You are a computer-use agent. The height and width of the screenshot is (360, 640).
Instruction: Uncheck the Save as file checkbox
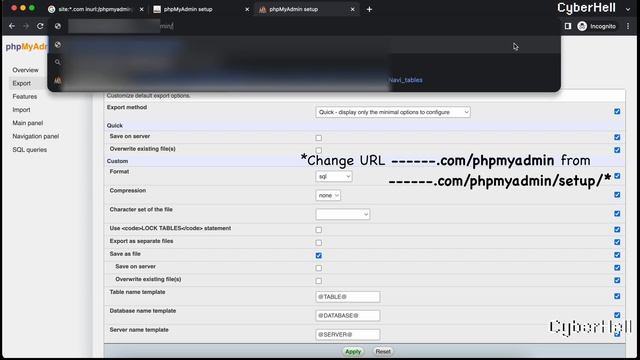[x=319, y=256]
